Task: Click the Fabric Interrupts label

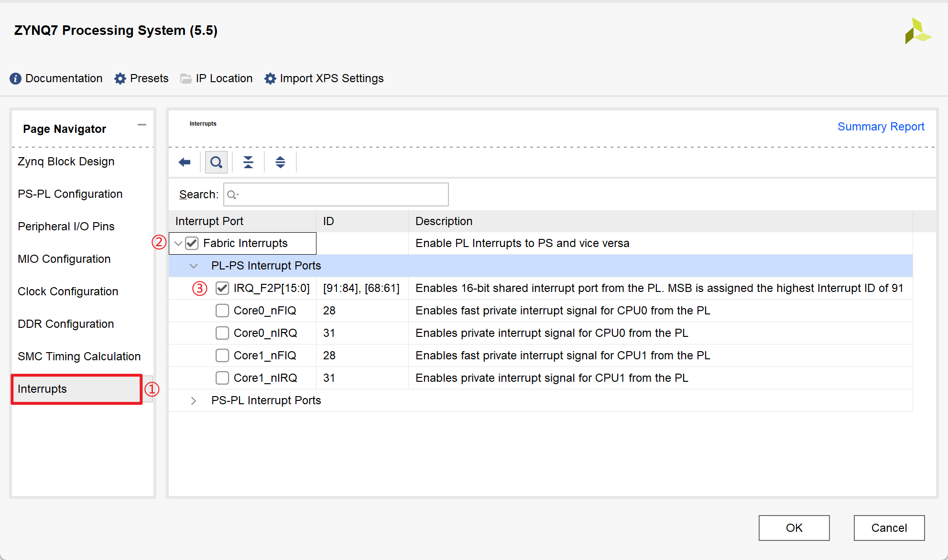Action: point(245,243)
